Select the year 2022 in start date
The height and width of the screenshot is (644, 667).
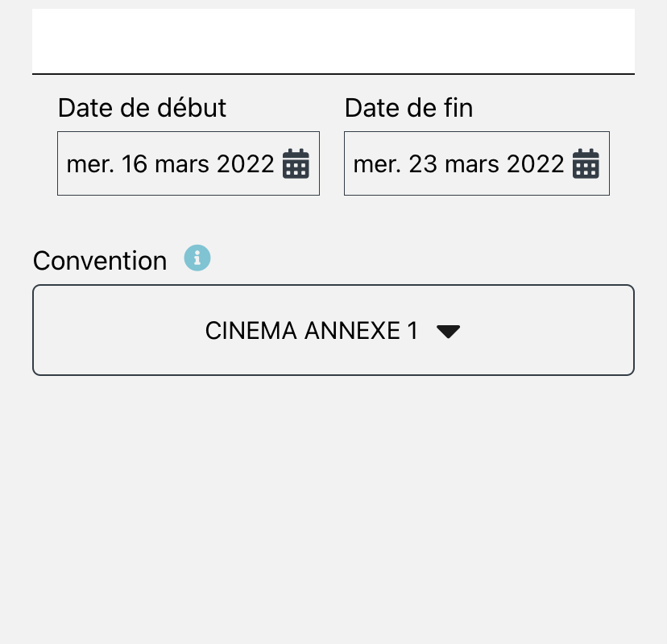click(246, 163)
